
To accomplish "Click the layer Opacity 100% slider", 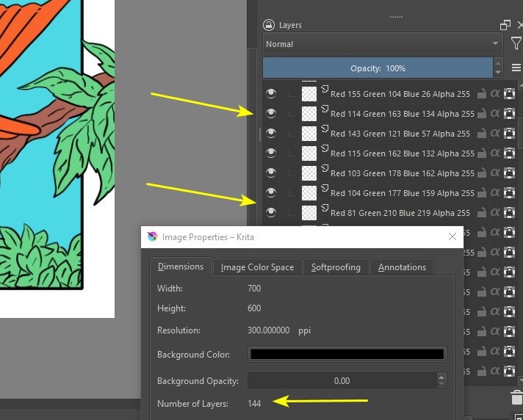I will 377,68.
